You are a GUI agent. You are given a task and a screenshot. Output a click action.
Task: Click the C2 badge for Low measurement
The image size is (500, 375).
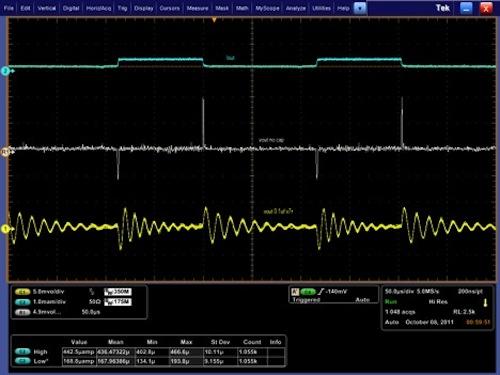22,361
